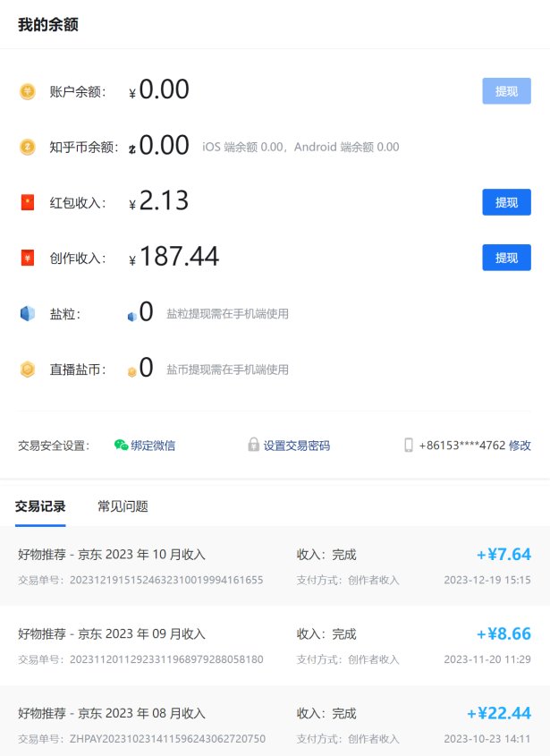Click the Zhihu coin balance icon
This screenshot has width=550, height=756.
[28, 147]
